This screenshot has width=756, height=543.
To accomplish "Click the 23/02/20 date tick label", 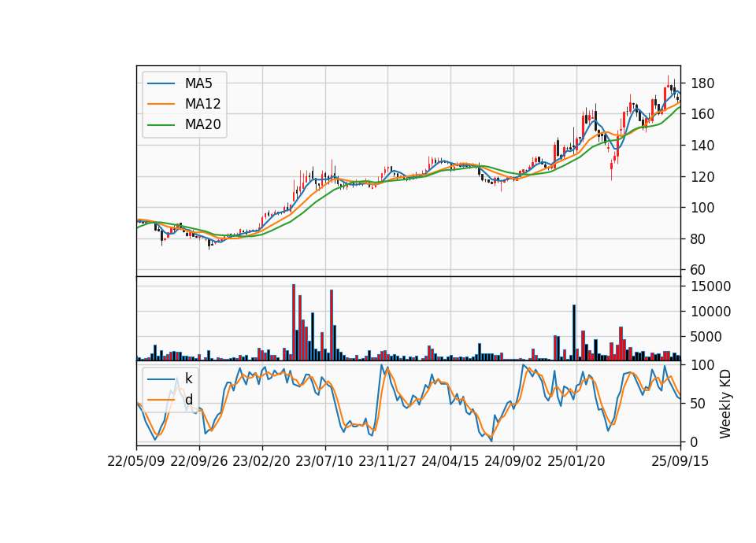I will [x=261, y=461].
